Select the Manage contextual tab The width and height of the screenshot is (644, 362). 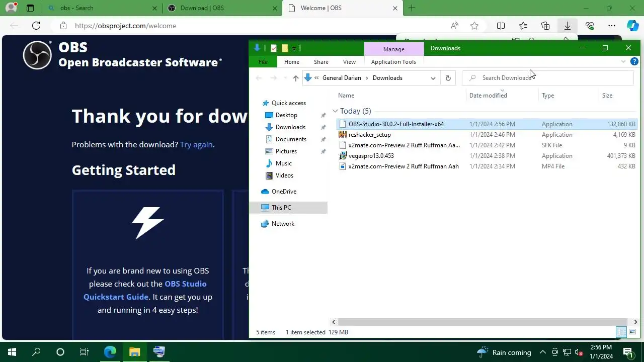pos(393,49)
